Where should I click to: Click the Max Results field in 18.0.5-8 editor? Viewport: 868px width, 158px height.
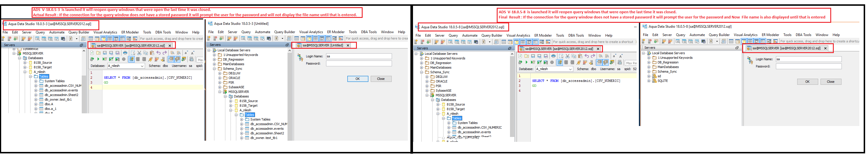coord(631,63)
